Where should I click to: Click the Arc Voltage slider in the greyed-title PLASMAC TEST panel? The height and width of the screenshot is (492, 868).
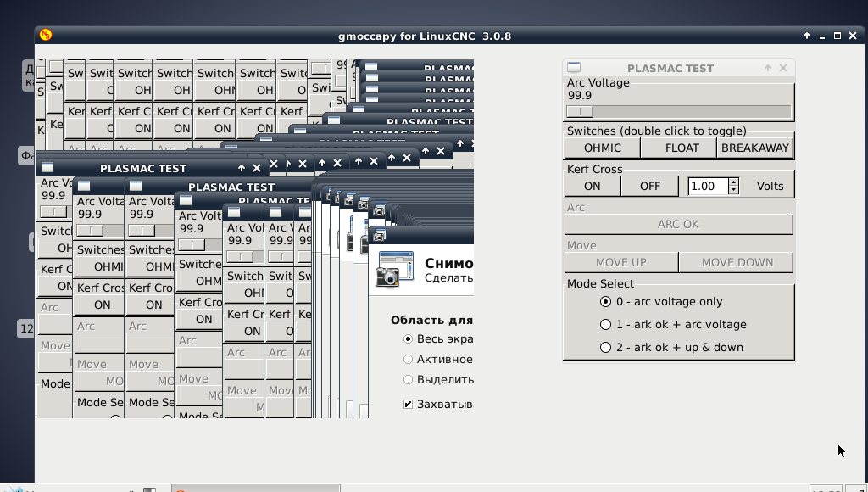679,111
